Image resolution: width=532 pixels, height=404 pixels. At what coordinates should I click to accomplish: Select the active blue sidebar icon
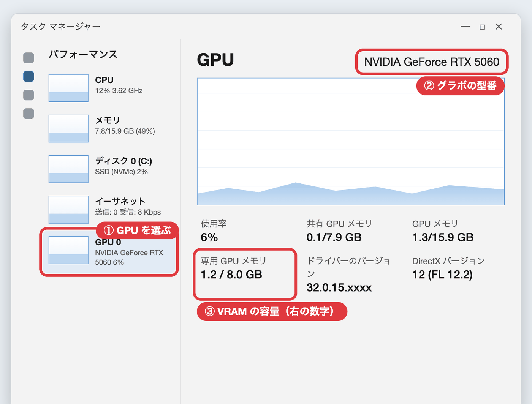pyautogui.click(x=28, y=76)
